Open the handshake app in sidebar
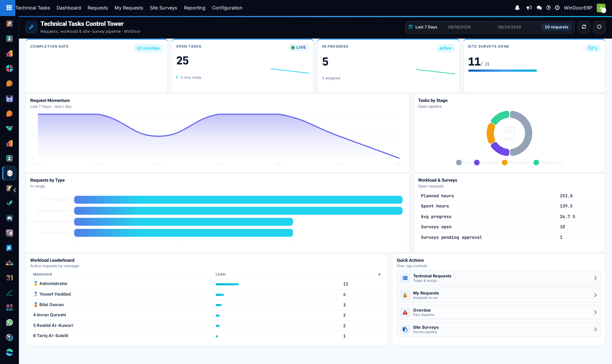Screen dimensions: 612x364 click(9, 128)
